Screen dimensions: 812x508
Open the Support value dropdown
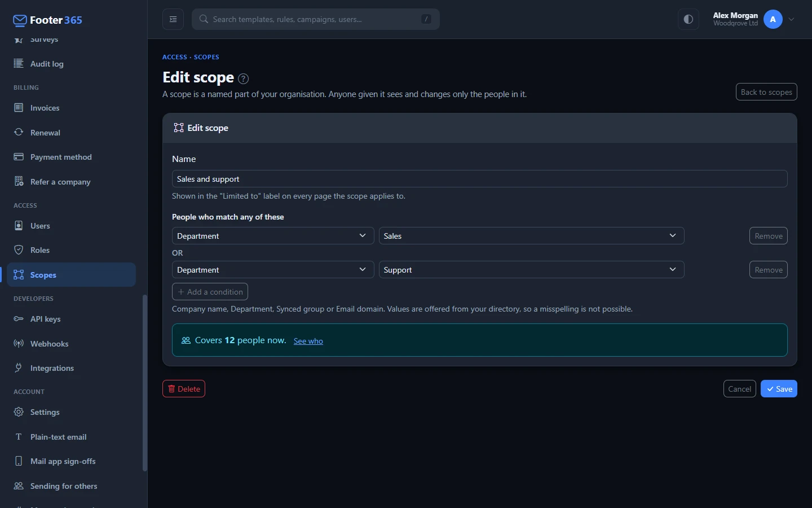click(x=531, y=270)
